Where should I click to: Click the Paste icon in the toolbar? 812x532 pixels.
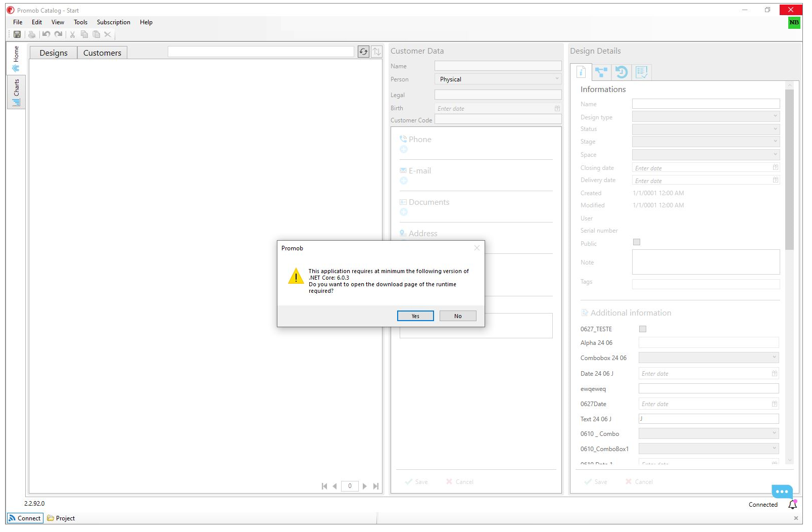pos(96,34)
